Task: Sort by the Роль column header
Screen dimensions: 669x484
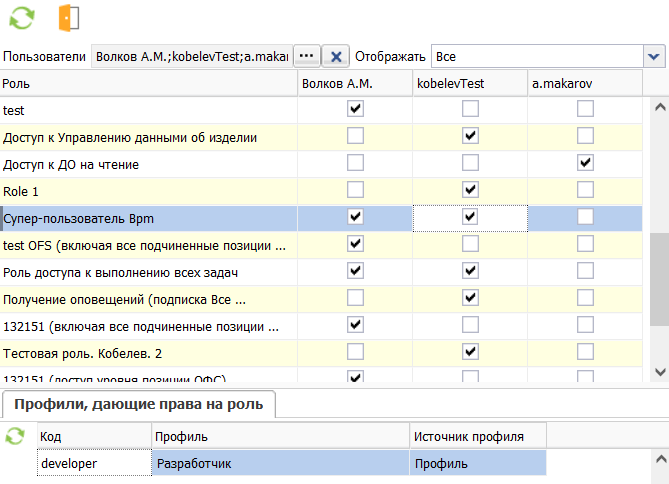Action: click(148, 84)
